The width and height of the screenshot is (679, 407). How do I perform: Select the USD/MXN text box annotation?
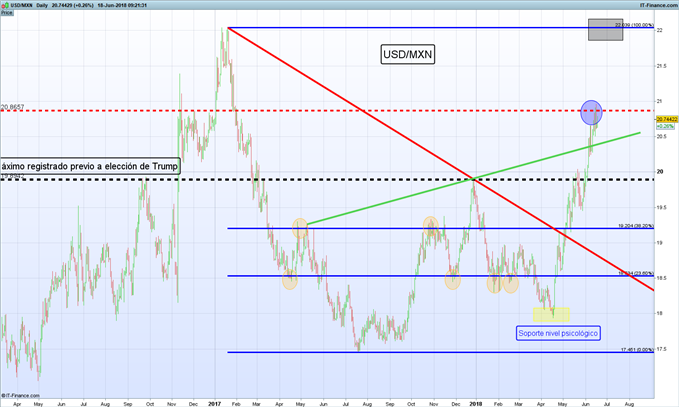pyautogui.click(x=407, y=55)
